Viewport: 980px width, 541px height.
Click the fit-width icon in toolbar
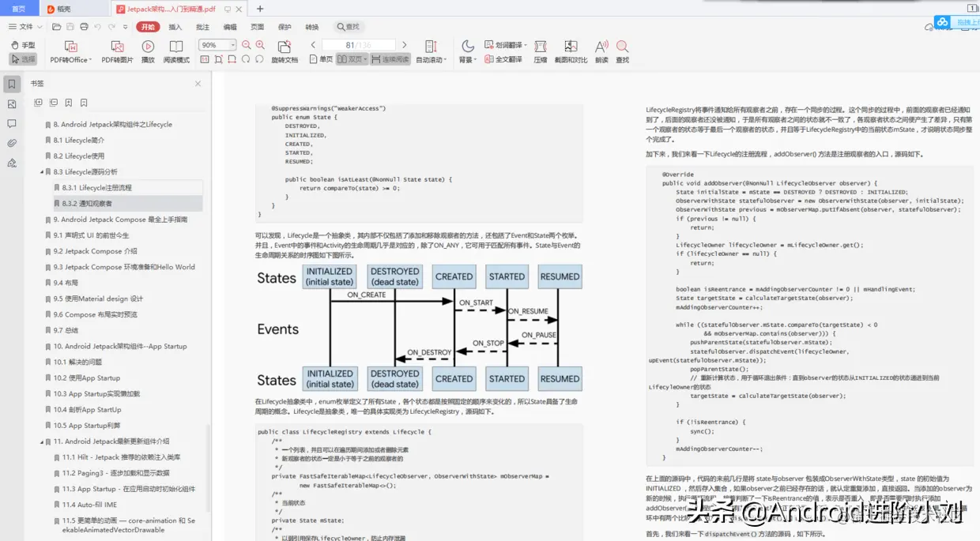(232, 59)
